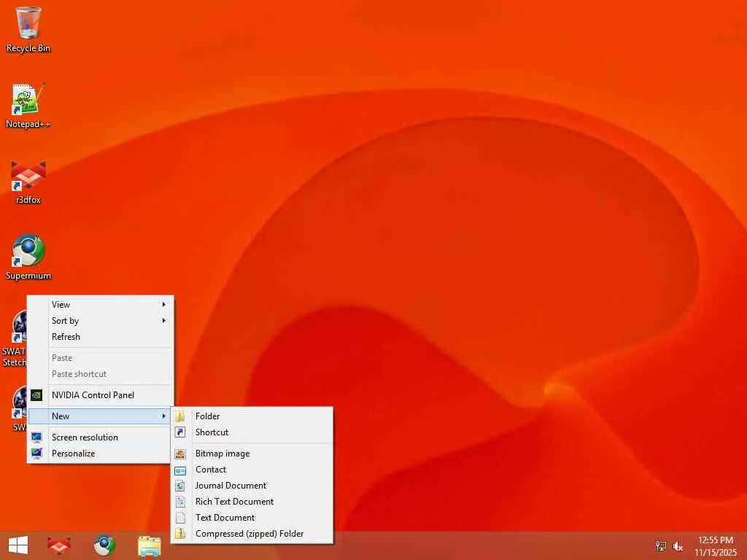Create a new Bitmap image
The width and height of the screenshot is (747, 560).
point(252,454)
